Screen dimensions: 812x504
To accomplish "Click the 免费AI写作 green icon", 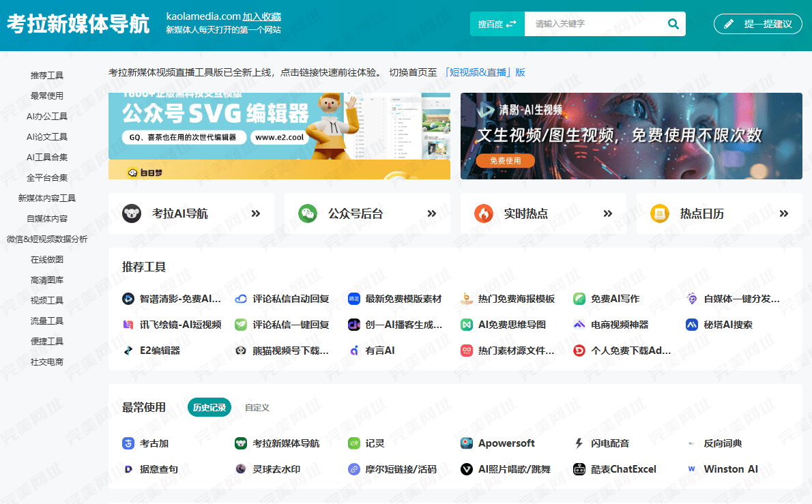I will click(579, 299).
